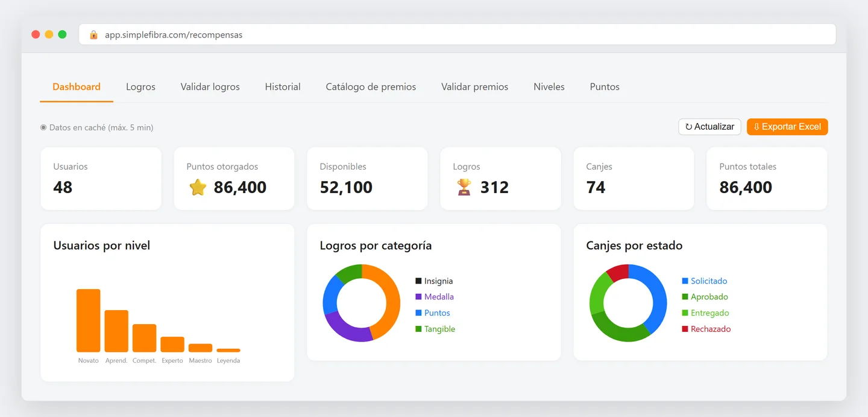The image size is (868, 417).
Task: Click the Canjes value 74
Action: tap(596, 188)
